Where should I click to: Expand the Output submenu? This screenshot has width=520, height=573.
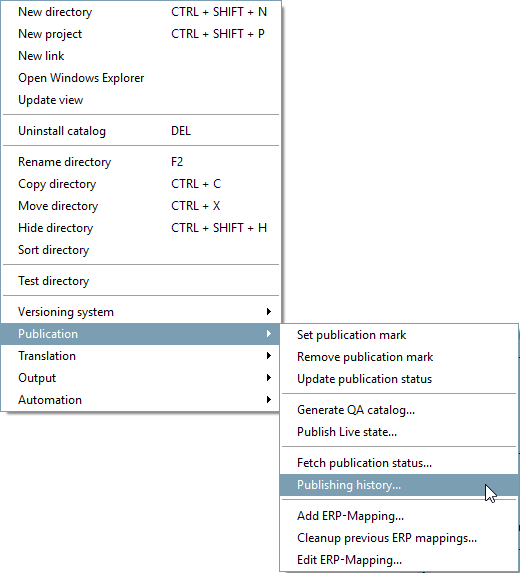point(141,377)
